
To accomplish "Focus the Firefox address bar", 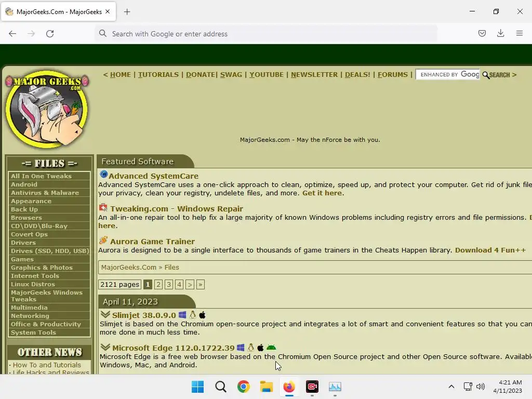I will coord(267,34).
